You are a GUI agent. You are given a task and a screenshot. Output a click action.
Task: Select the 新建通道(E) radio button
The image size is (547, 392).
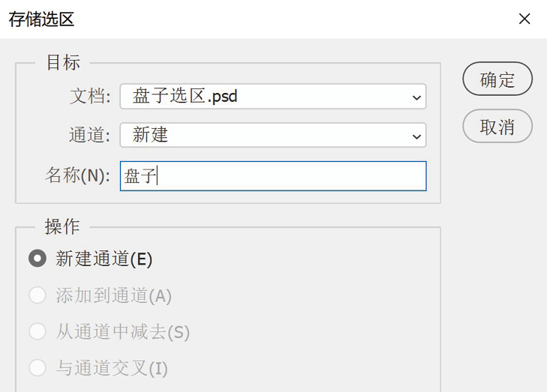tap(38, 259)
